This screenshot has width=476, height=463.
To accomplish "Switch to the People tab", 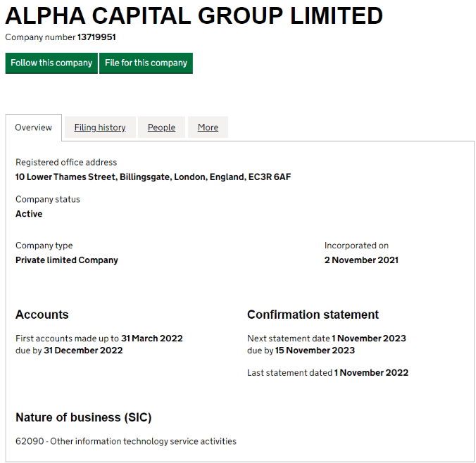I will click(x=161, y=127).
